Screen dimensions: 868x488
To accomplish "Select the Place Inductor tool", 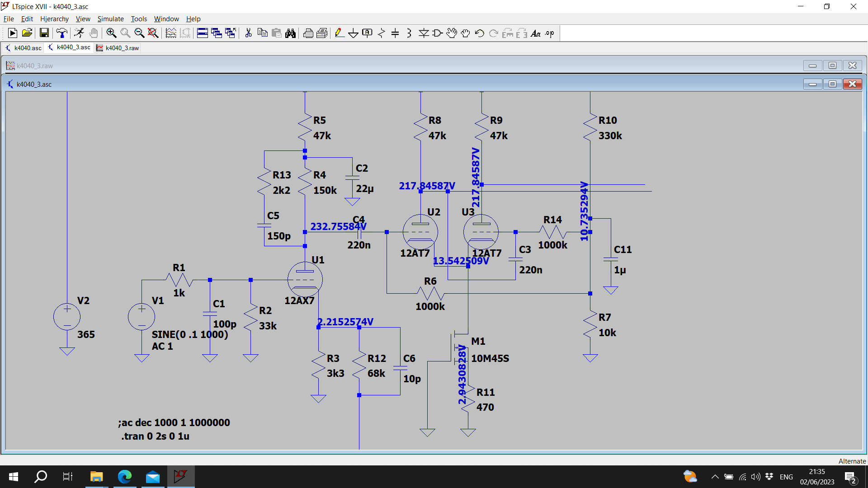I will 409,33.
